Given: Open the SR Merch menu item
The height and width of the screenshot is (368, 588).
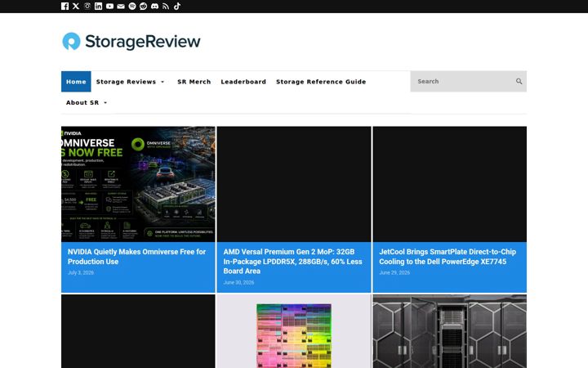Looking at the screenshot, I should click(194, 82).
